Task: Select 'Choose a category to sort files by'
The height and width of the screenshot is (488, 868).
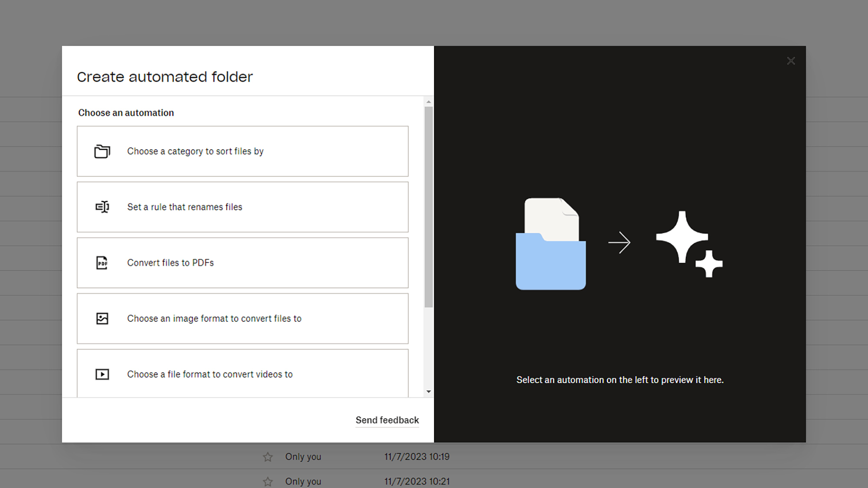Action: pos(243,151)
